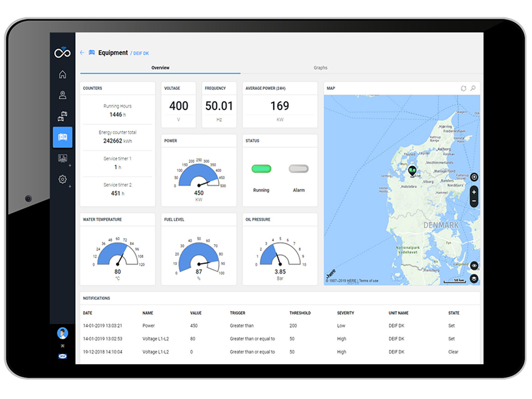
Task: Sort notifications by the DATE column header
Action: coord(87,313)
